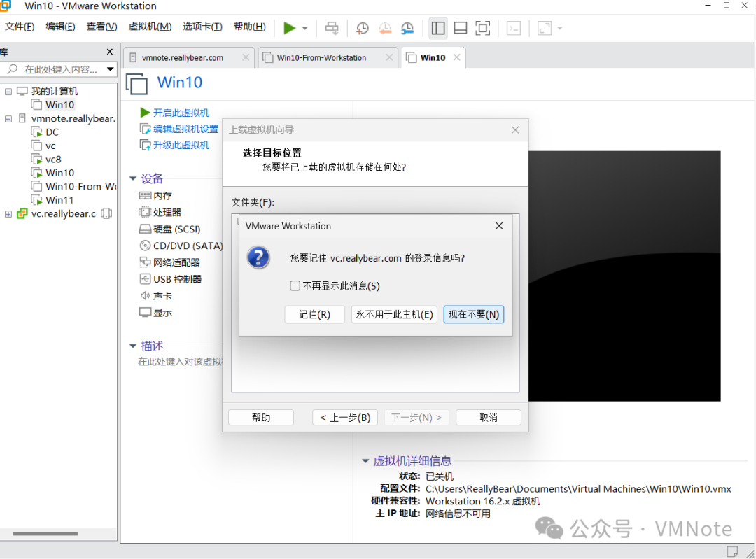Toggle the library sidebar view icon

pyautogui.click(x=438, y=28)
